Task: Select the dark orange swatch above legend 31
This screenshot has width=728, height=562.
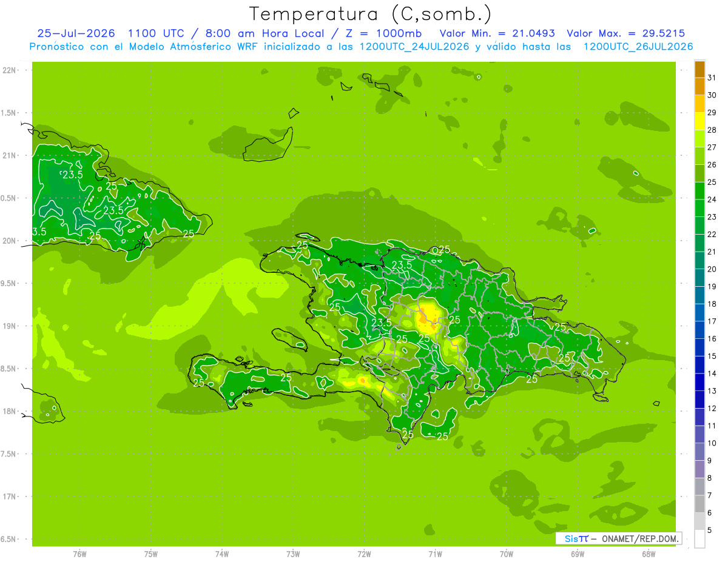Action: (699, 69)
